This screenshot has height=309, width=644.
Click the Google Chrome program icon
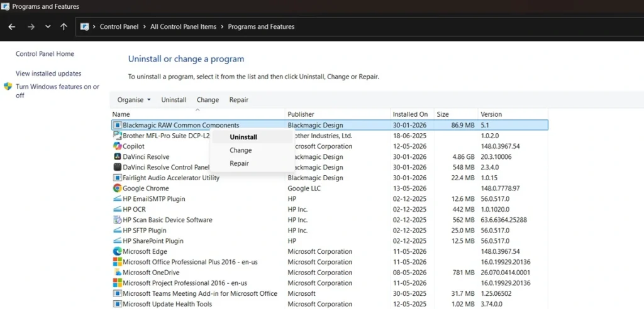118,188
